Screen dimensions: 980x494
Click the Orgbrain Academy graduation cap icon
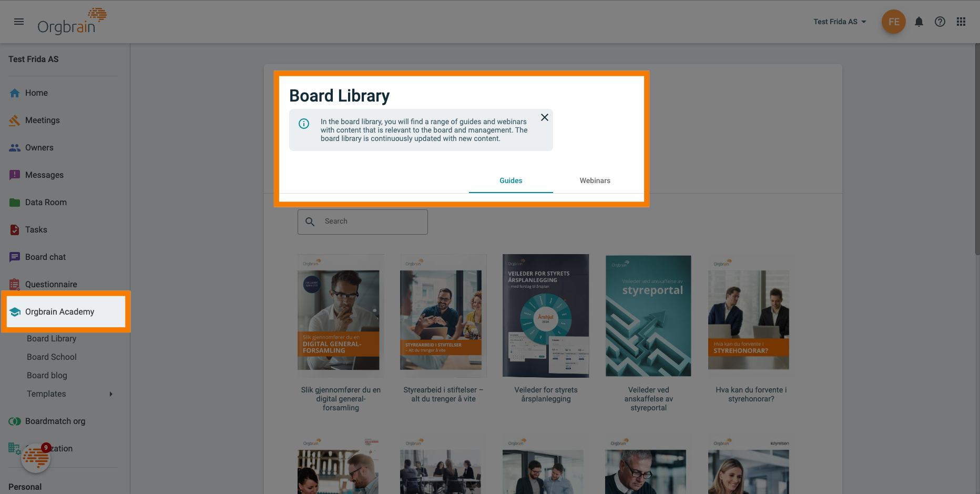point(14,311)
